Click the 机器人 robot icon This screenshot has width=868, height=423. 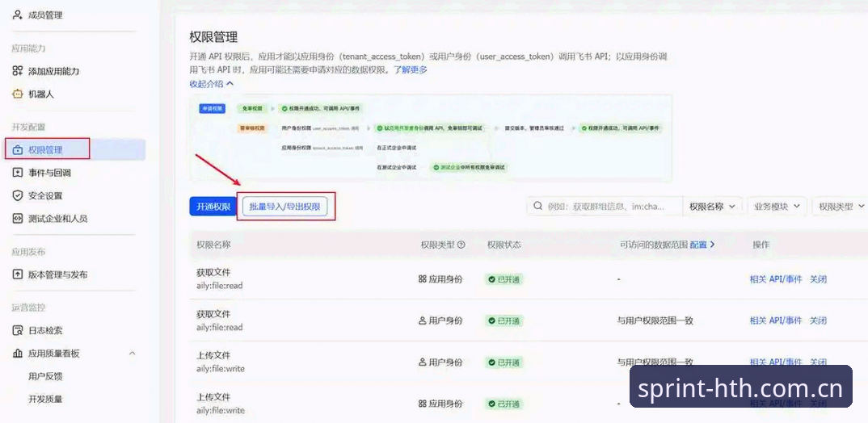pos(18,94)
